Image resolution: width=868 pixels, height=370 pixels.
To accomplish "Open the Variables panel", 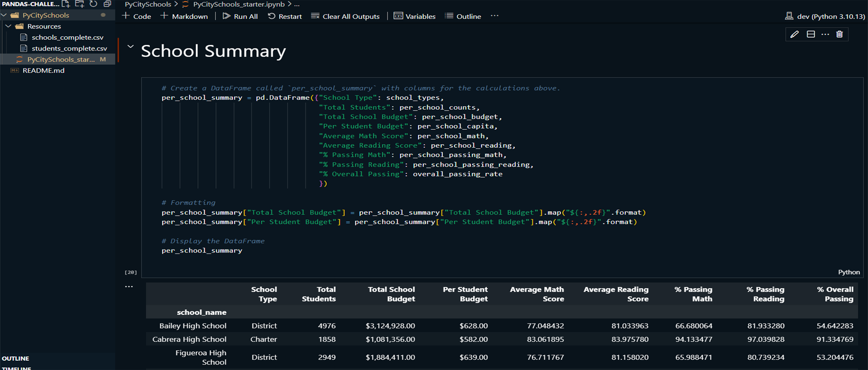I will [x=415, y=16].
